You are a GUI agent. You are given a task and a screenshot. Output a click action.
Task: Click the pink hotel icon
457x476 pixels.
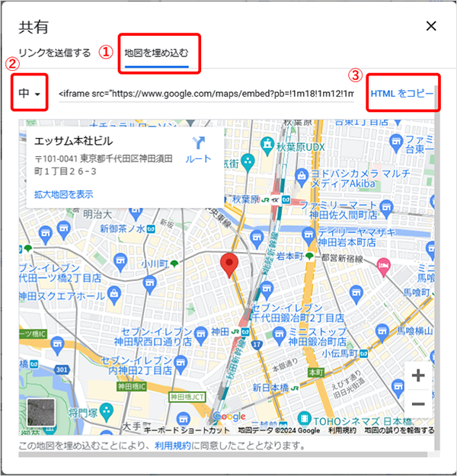[384, 267]
